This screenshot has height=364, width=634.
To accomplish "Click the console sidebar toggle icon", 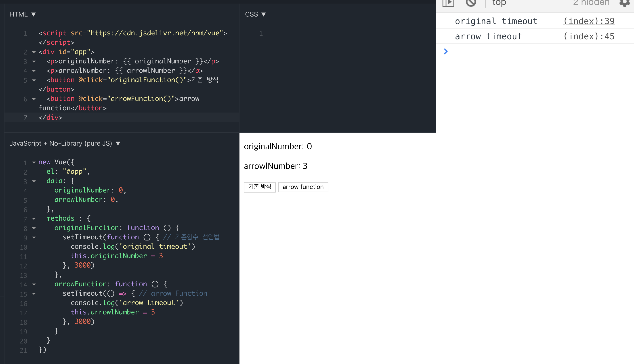I will [448, 3].
